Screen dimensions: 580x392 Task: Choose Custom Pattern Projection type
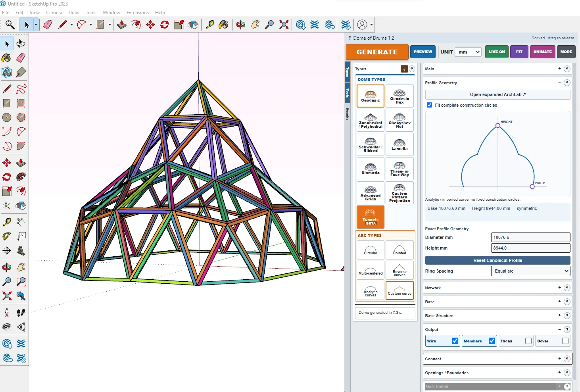click(x=399, y=193)
